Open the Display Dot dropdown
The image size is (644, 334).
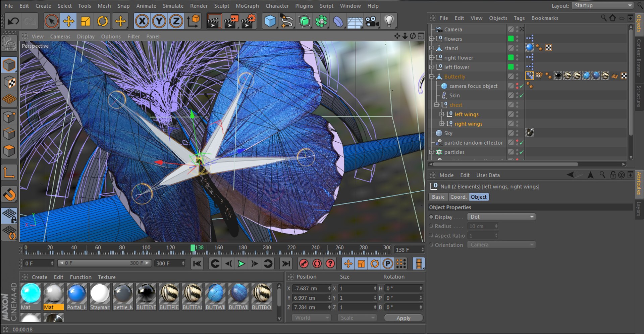(x=501, y=217)
